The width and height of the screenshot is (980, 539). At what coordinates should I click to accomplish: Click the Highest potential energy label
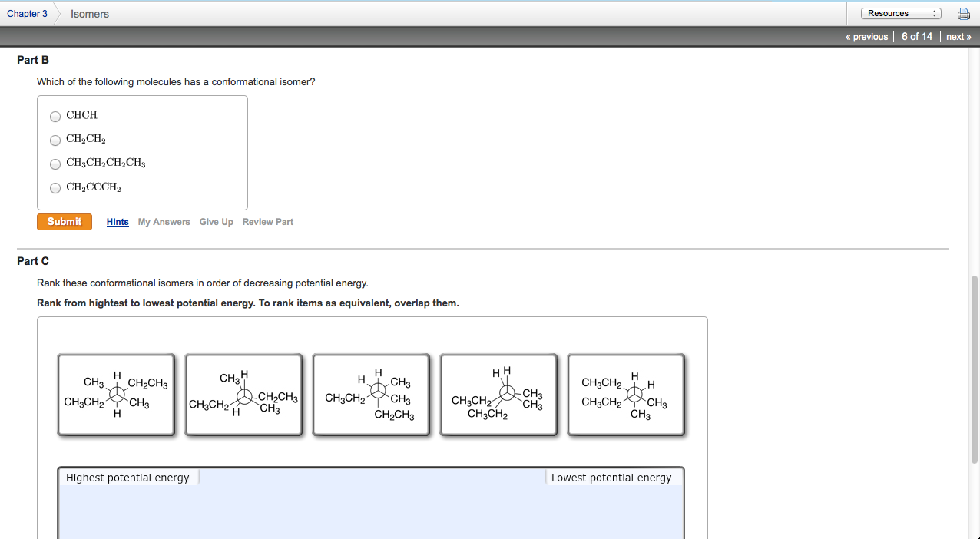coord(127,478)
